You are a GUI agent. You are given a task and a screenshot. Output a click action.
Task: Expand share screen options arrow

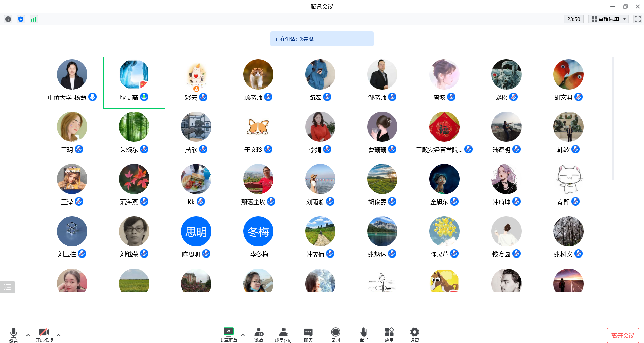pyautogui.click(x=243, y=335)
